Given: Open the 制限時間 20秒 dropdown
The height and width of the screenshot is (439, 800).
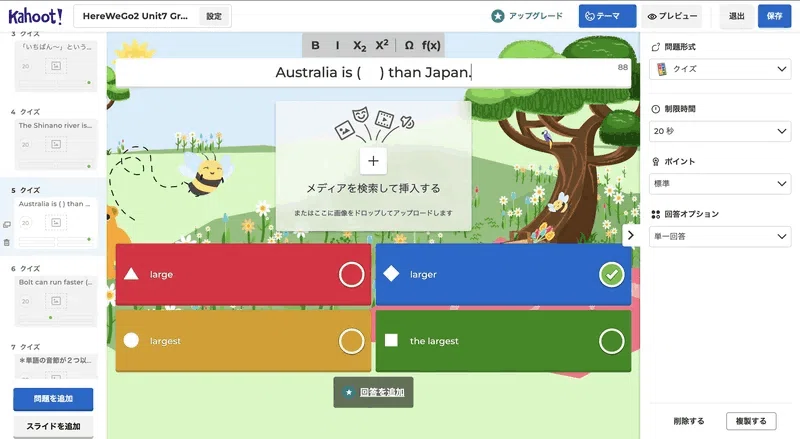Looking at the screenshot, I should pos(720,131).
